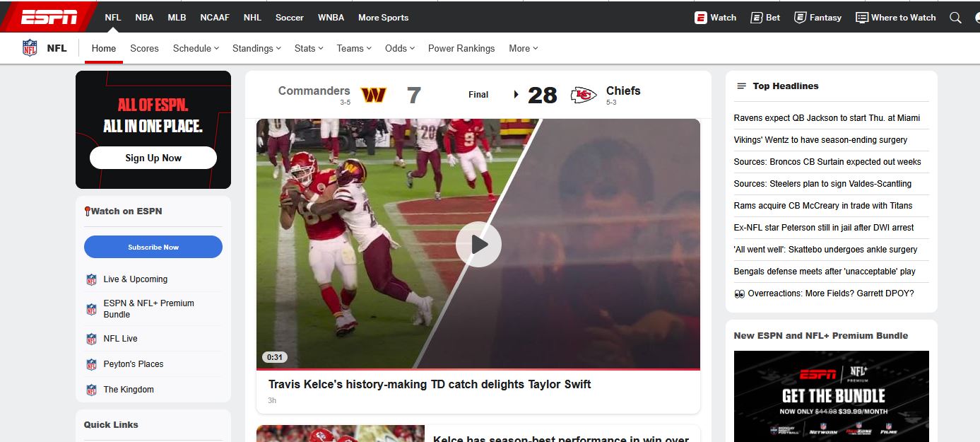
Task: Click the NFL shield logo in subnav
Action: tap(30, 48)
